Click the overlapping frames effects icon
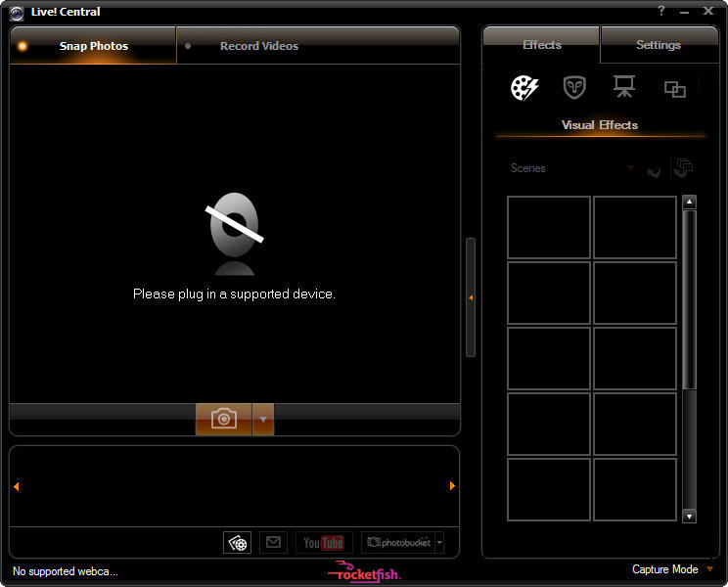The width and height of the screenshot is (728, 587). (x=675, y=89)
